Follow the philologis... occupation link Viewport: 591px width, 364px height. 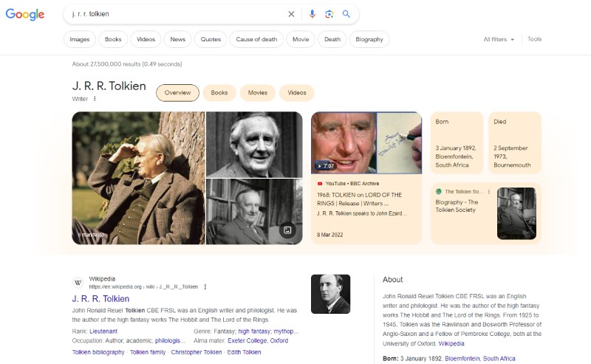click(x=171, y=340)
